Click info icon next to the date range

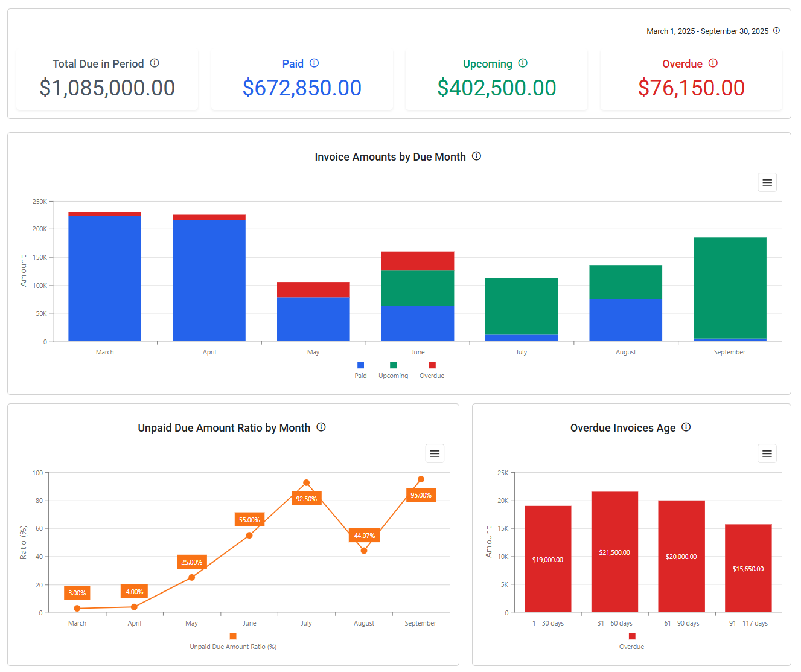coord(776,31)
